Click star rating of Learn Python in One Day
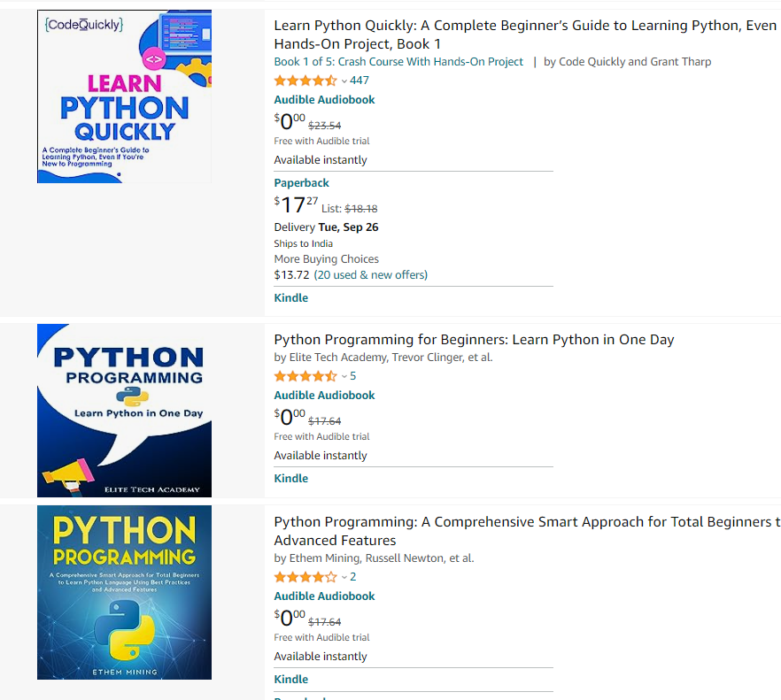This screenshot has height=700, width=781. tap(305, 376)
